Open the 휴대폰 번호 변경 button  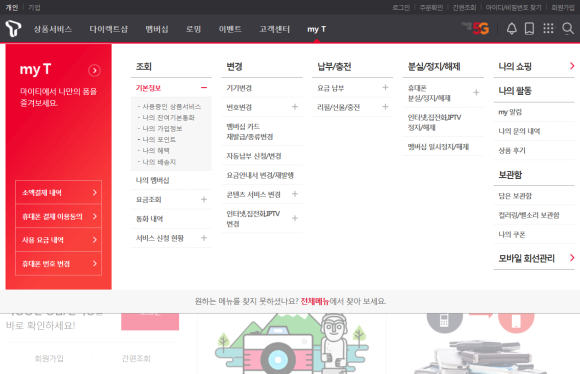point(58,263)
